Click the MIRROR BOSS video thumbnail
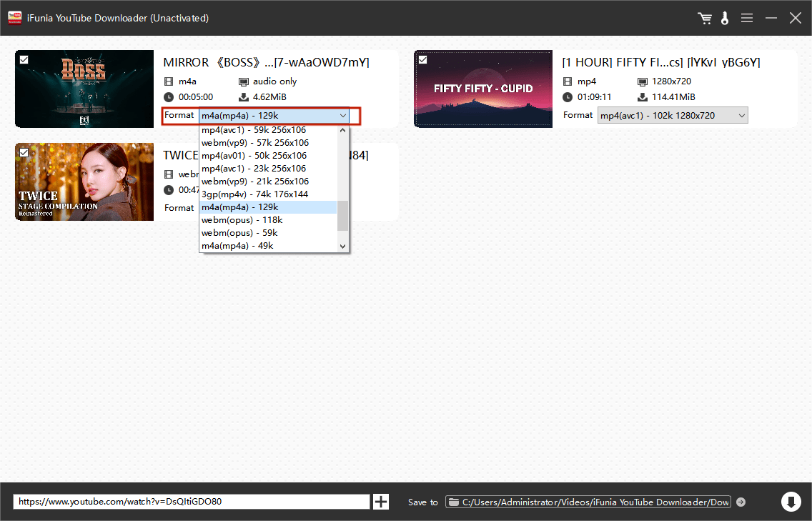 coord(84,89)
